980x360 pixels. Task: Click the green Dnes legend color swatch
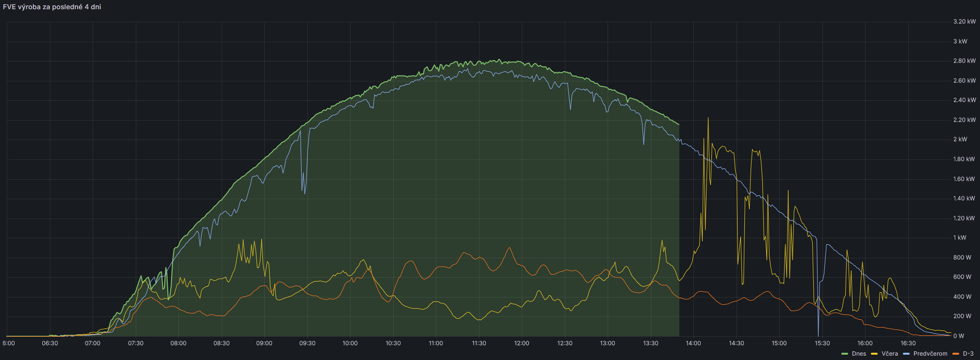[x=845, y=354]
